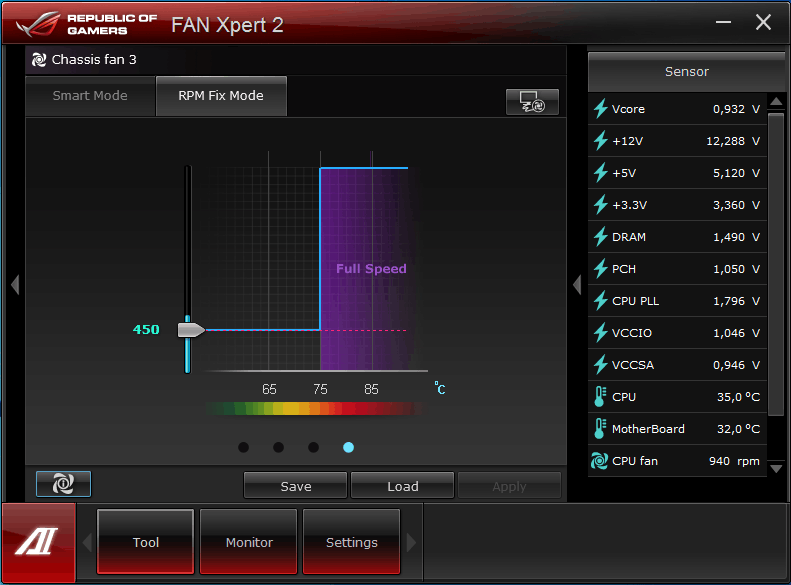Viewport: 791px width, 585px height.
Task: Click the CPU 35,0 °C reading
Action: [739, 397]
